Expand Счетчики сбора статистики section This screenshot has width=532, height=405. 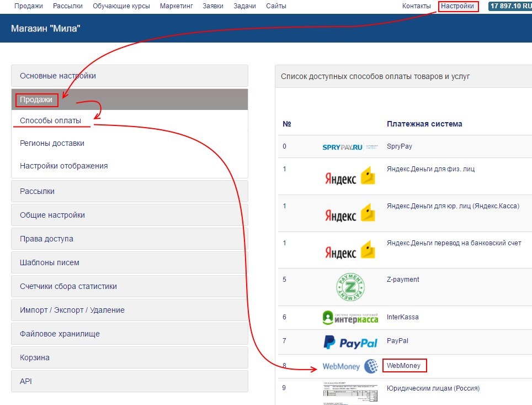click(130, 286)
